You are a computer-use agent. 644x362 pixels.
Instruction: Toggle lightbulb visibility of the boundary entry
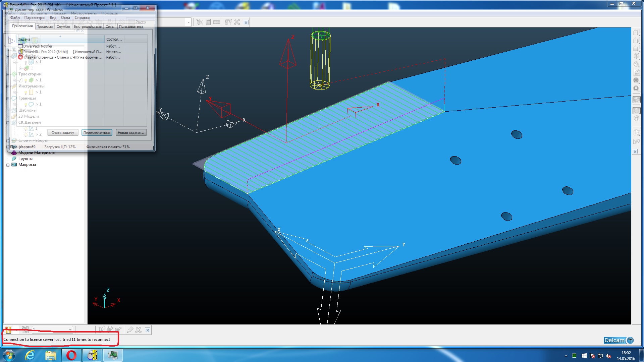(x=25, y=105)
